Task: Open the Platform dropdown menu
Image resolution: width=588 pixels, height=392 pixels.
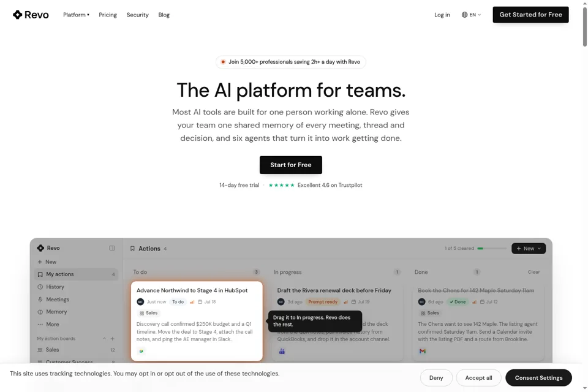Action: coord(76,15)
